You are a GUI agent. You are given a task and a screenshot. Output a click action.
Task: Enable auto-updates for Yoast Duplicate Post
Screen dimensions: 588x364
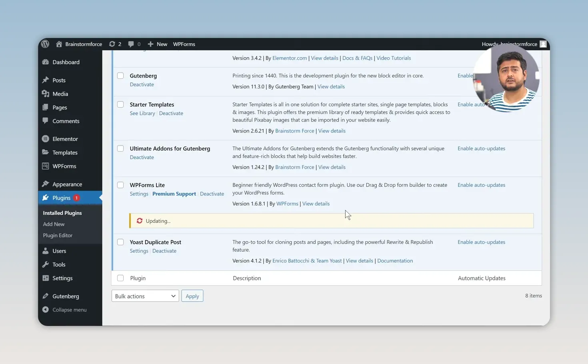(x=481, y=242)
